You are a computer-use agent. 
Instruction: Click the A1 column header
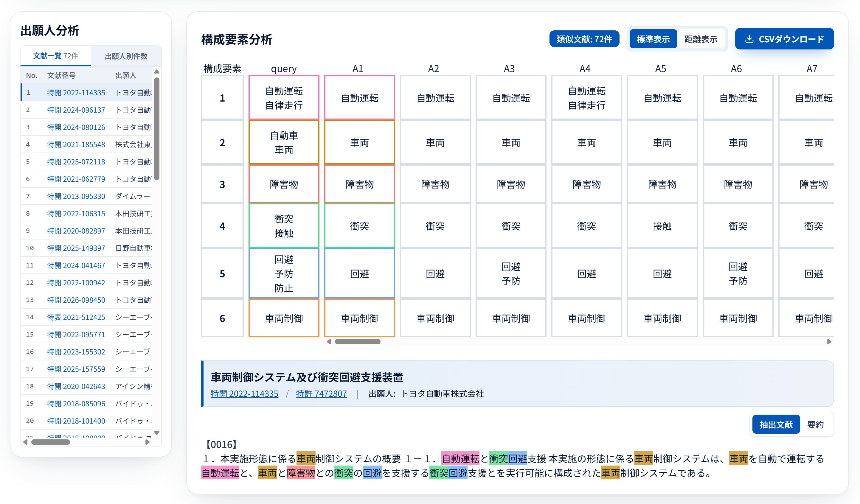[x=358, y=69]
